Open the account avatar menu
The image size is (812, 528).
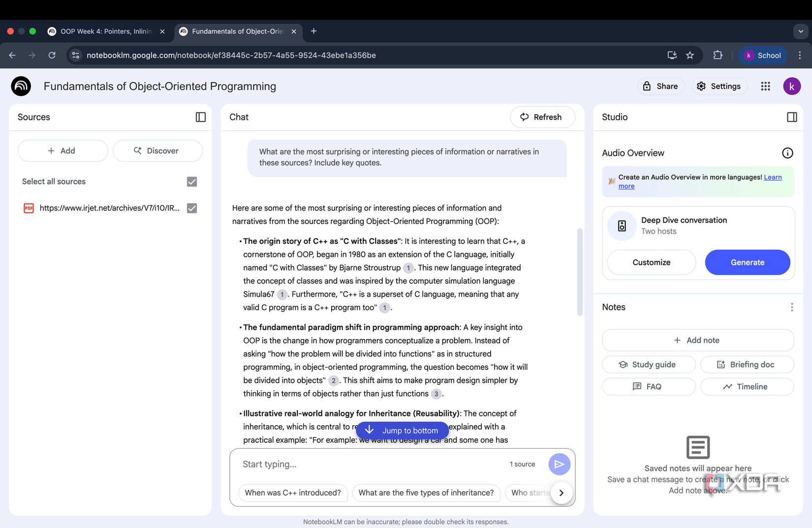click(x=792, y=86)
